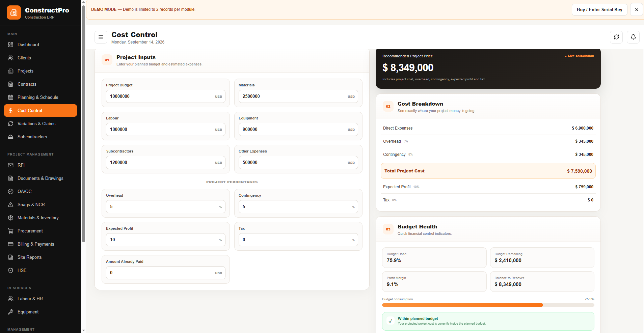The height and width of the screenshot is (333, 644).
Task: Navigate to Contracts
Action: point(41,84)
